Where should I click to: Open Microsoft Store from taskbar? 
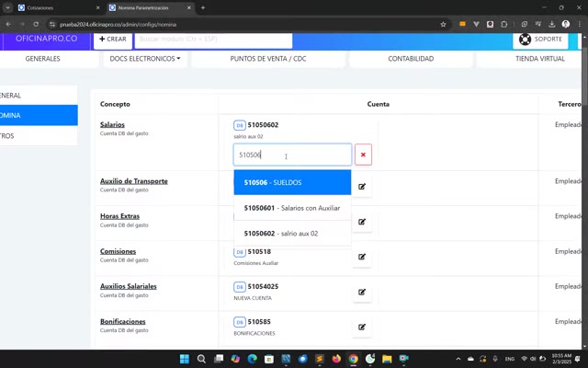[x=269, y=359]
